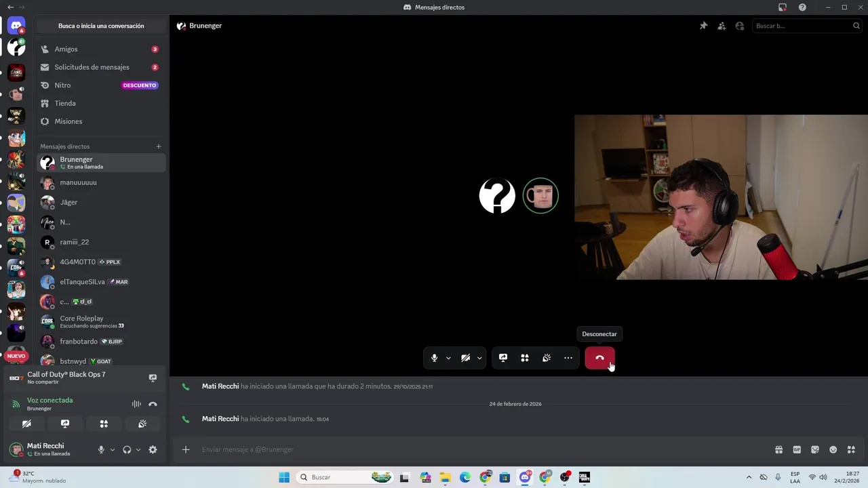Open Nitro page

pyautogui.click(x=100, y=85)
